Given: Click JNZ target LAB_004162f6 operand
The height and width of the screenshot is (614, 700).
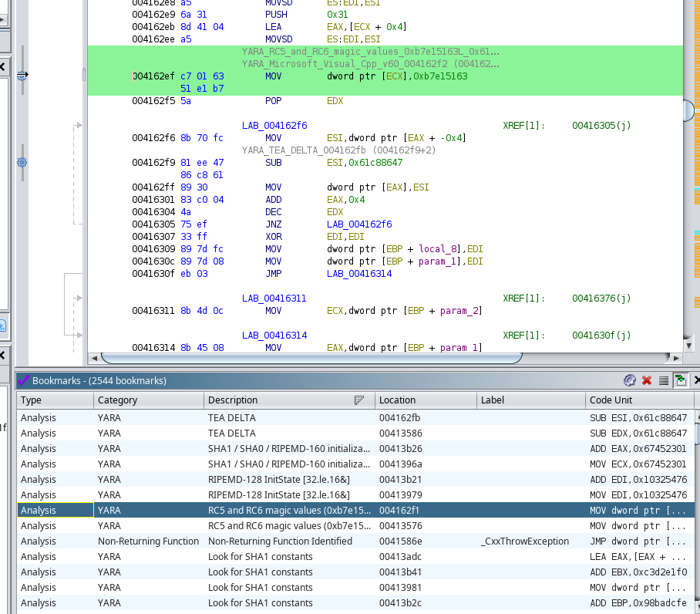Looking at the screenshot, I should [x=359, y=224].
